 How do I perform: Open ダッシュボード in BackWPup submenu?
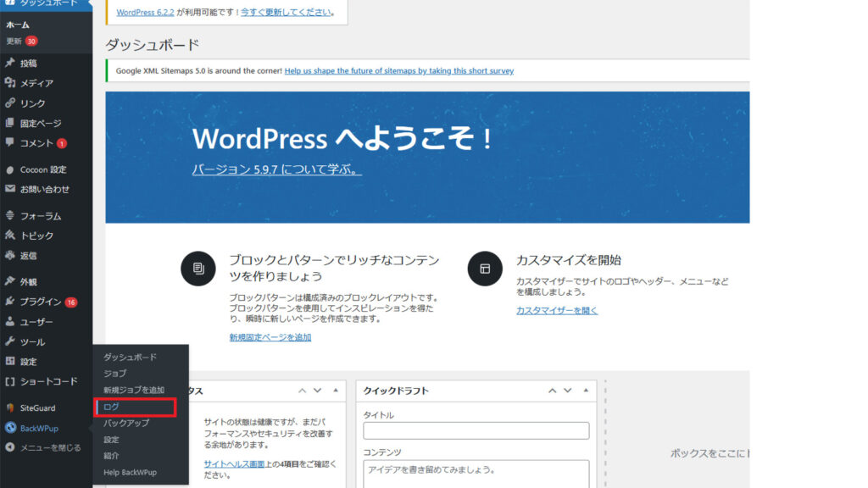pyautogui.click(x=130, y=358)
